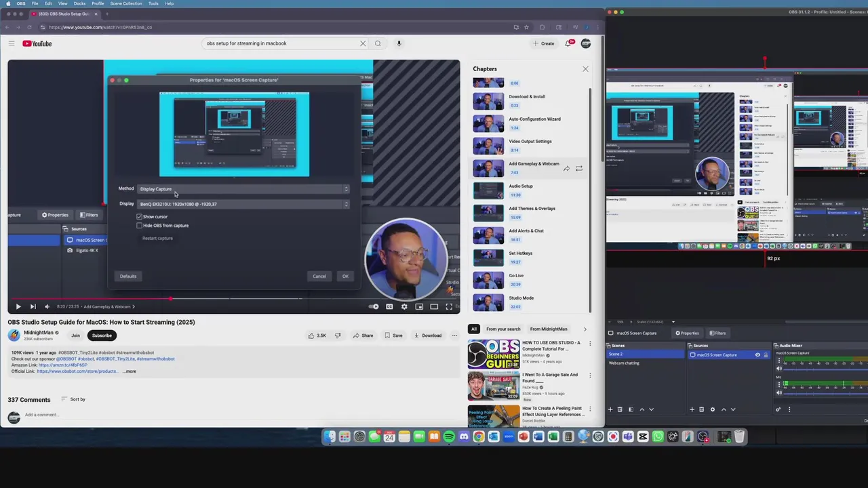The width and height of the screenshot is (868, 488).
Task: Add a new scene with the plus icon
Action: tap(610, 409)
